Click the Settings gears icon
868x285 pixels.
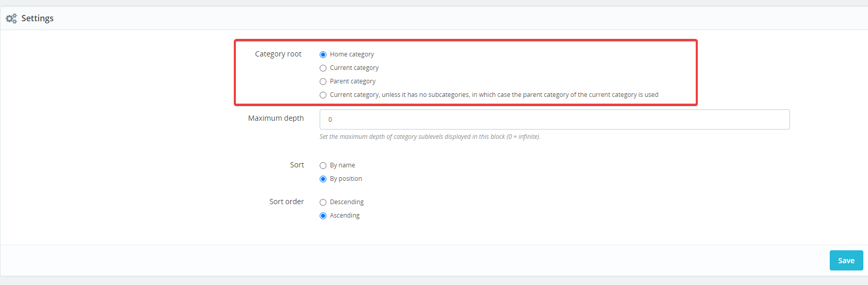(x=11, y=19)
